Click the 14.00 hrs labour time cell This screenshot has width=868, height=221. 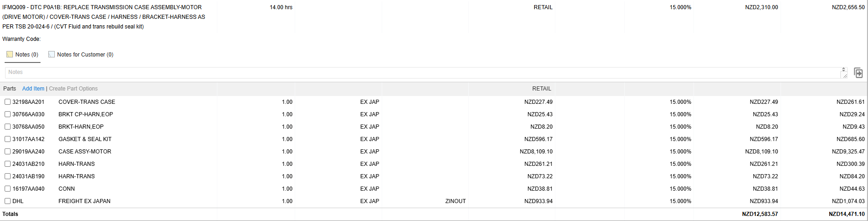point(281,7)
